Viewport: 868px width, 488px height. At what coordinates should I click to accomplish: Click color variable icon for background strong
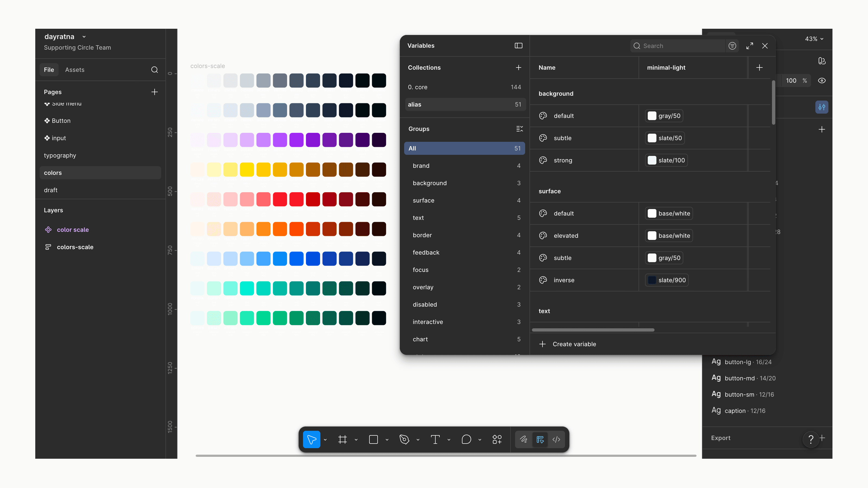click(543, 160)
